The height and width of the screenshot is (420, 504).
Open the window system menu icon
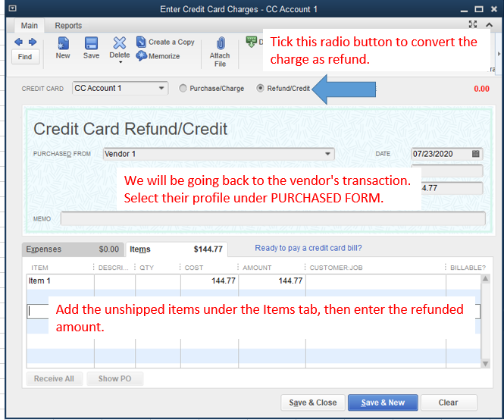(12, 8)
